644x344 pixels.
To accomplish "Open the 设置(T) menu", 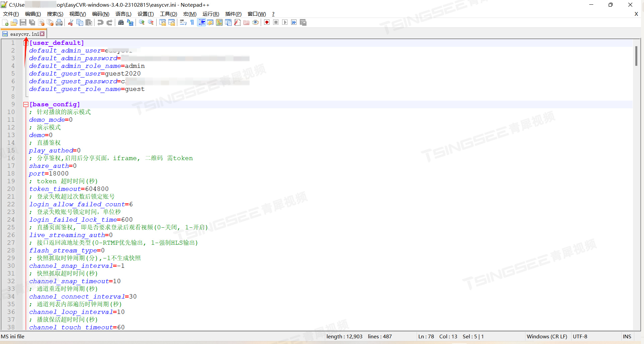I will pos(146,14).
